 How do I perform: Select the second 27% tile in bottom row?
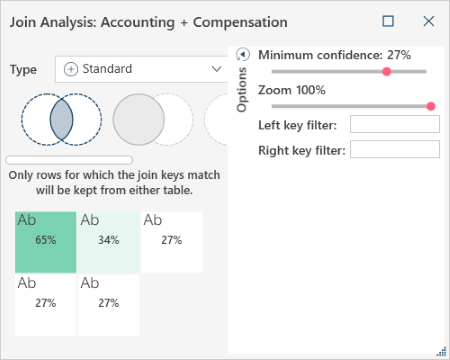click(x=108, y=305)
